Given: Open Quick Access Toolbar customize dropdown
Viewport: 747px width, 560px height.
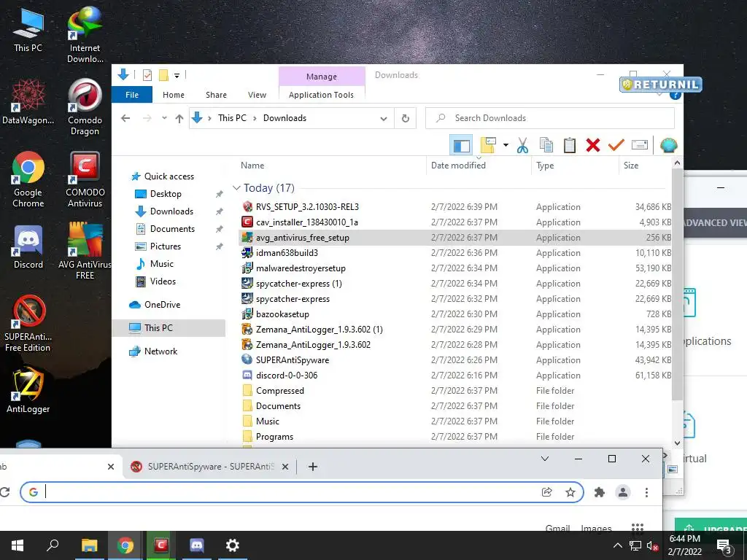Looking at the screenshot, I should pos(177,75).
